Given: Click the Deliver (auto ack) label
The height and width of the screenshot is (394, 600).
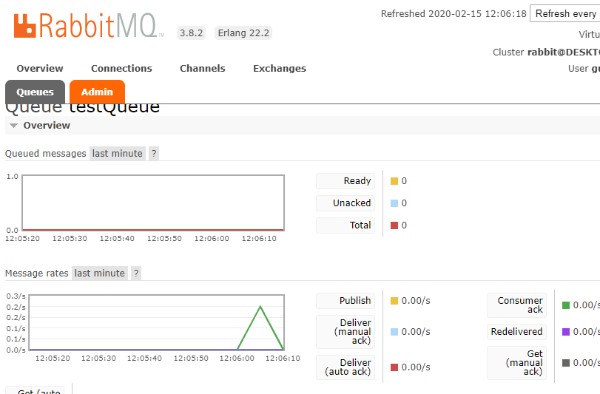Looking at the screenshot, I should [x=346, y=367].
